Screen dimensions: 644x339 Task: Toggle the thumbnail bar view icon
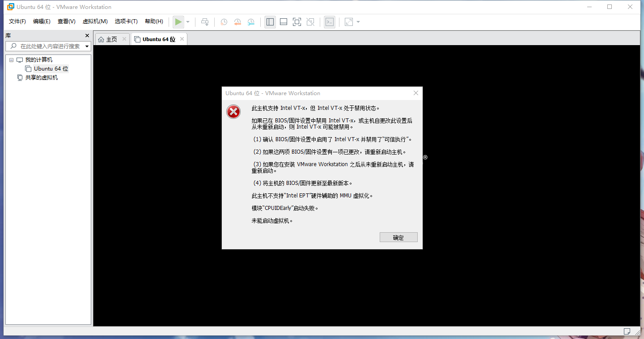283,22
